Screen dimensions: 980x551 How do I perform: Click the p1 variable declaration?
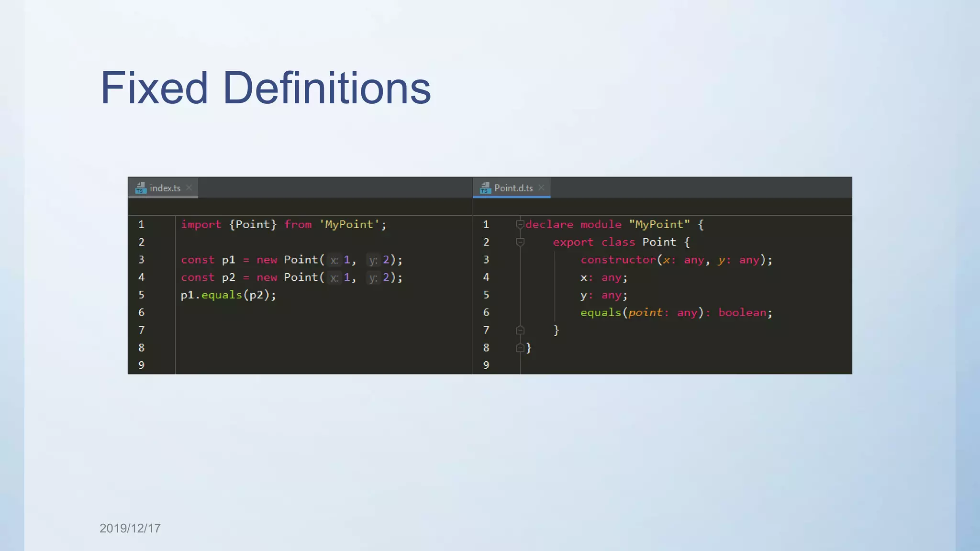coord(229,260)
